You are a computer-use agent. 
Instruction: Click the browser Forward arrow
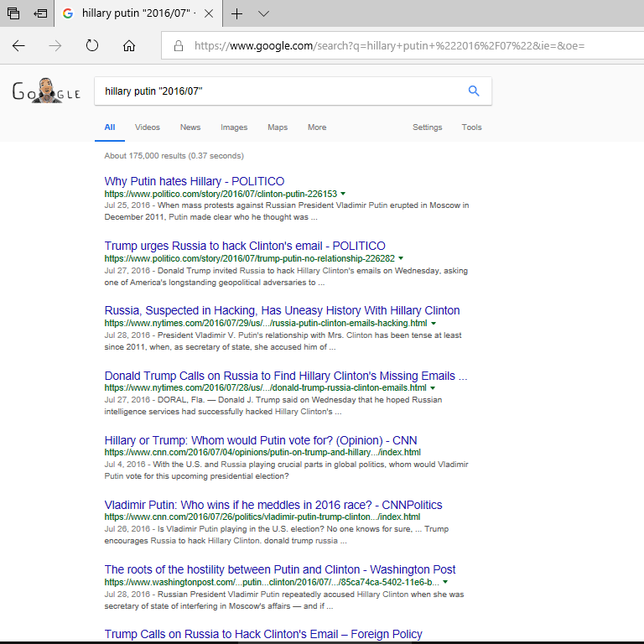[55, 45]
